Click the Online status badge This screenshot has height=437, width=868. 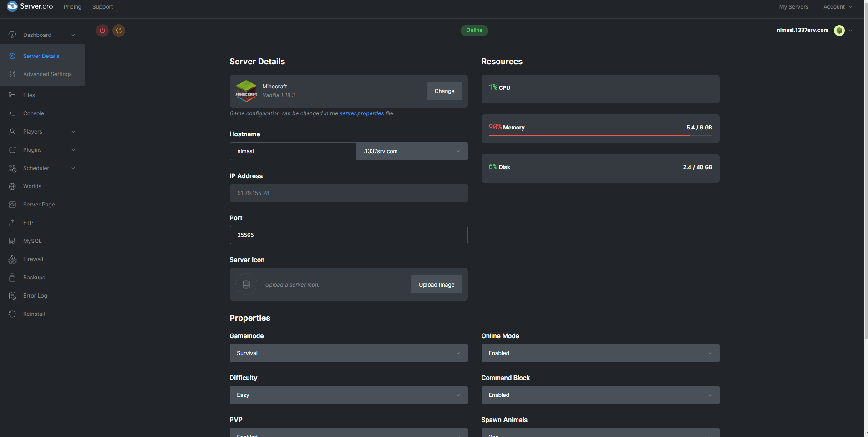[474, 30]
